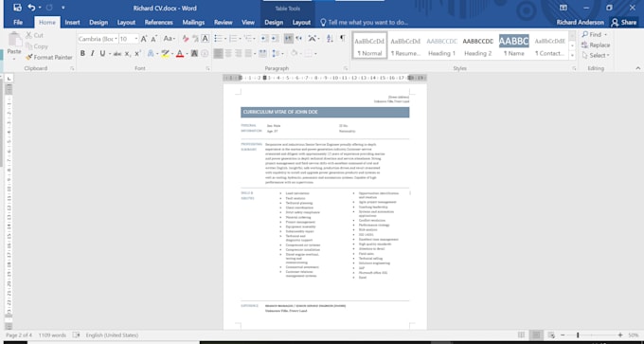Image resolution: width=644 pixels, height=344 pixels.
Task: Center the paragraph text
Action: (x=228, y=53)
